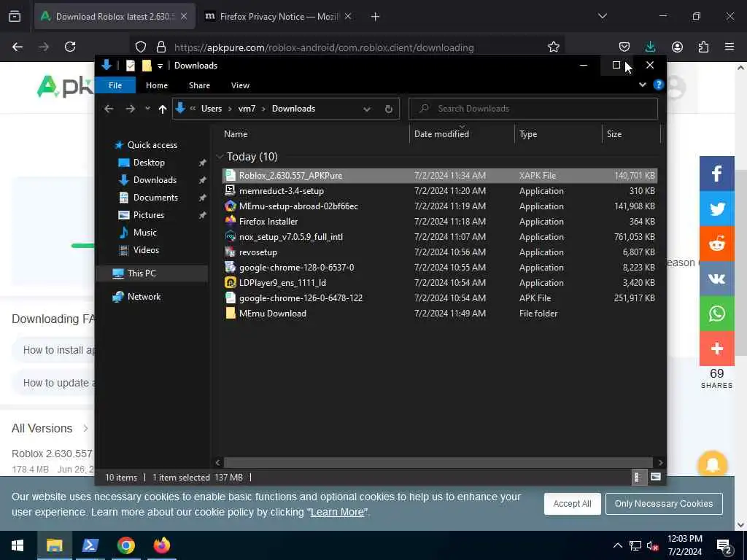Open the View ribbon tab

240,85
